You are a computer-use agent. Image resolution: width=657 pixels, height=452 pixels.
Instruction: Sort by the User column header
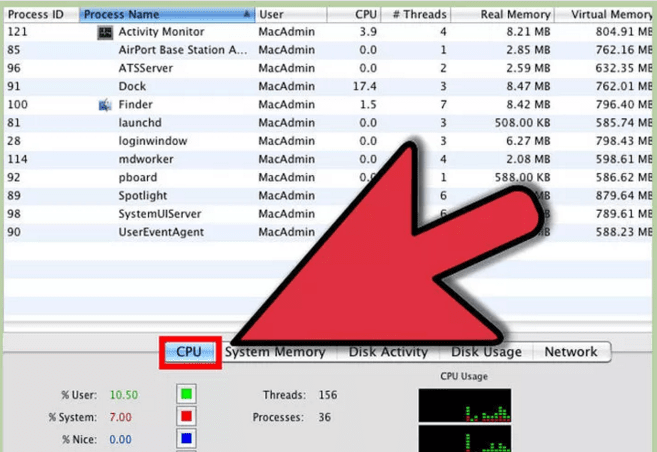click(291, 15)
